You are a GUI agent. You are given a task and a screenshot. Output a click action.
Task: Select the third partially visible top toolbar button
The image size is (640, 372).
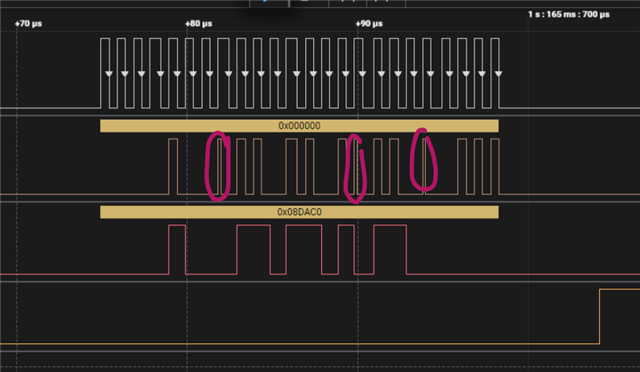[347, 3]
